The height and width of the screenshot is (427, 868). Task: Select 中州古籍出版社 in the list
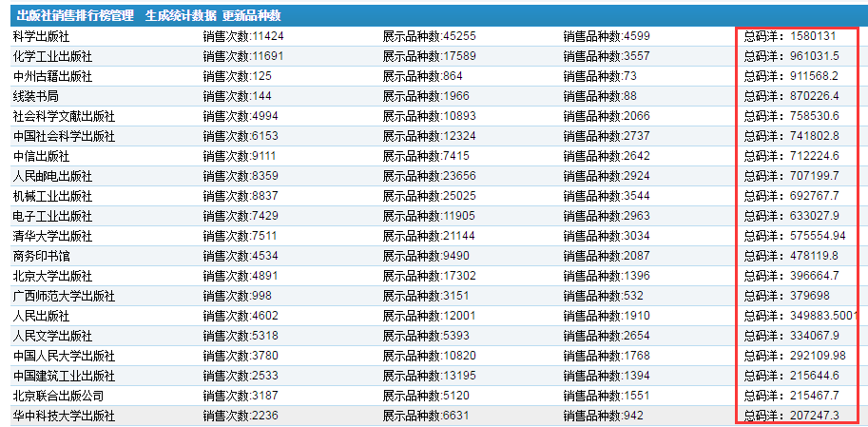pyautogui.click(x=52, y=76)
